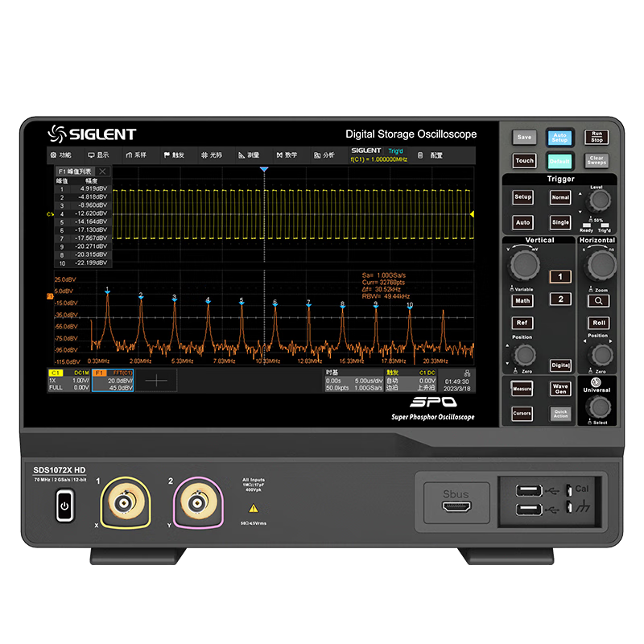644x644 pixels.
Task: Click the blue Auto Setup button
Action: [559, 138]
